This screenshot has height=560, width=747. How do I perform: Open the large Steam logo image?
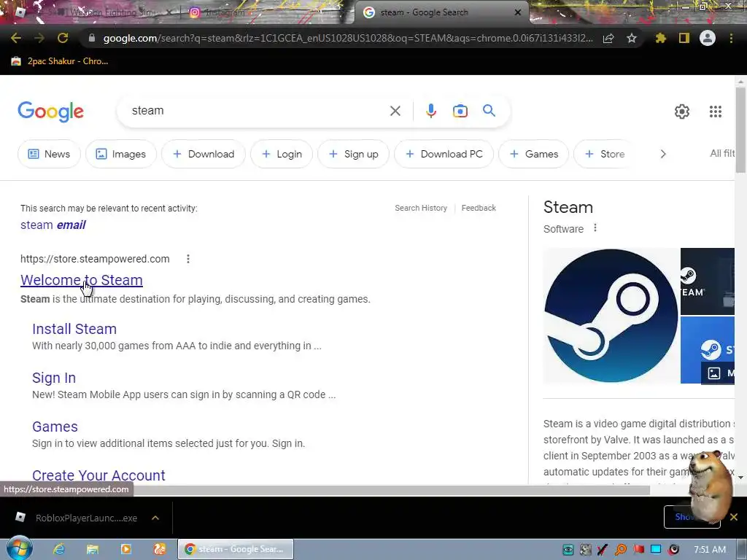point(611,316)
